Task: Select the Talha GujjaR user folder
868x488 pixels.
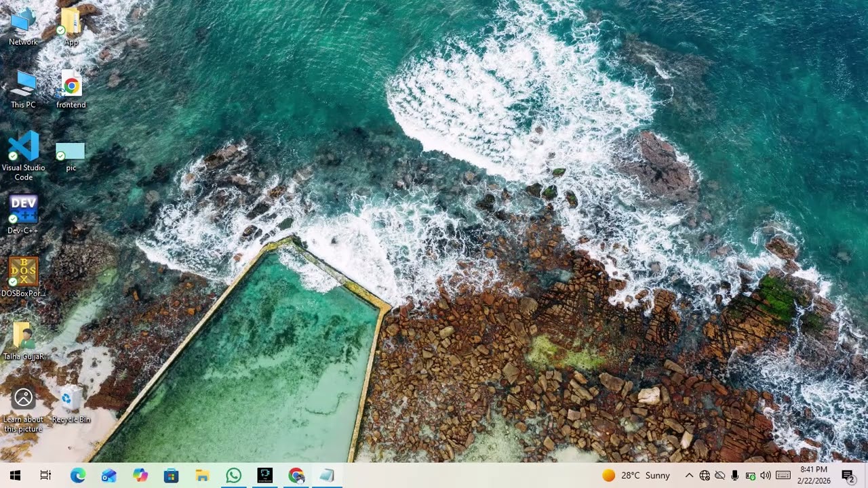Action: tap(23, 340)
